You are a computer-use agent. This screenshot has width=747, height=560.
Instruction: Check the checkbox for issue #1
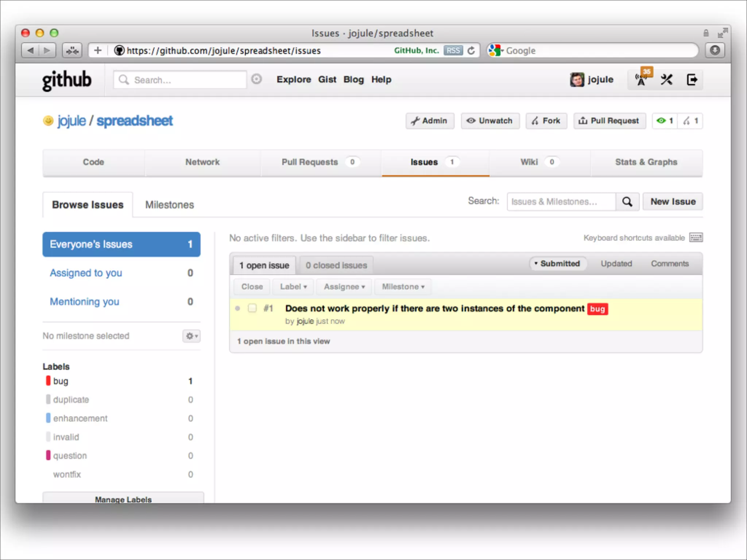(x=252, y=308)
